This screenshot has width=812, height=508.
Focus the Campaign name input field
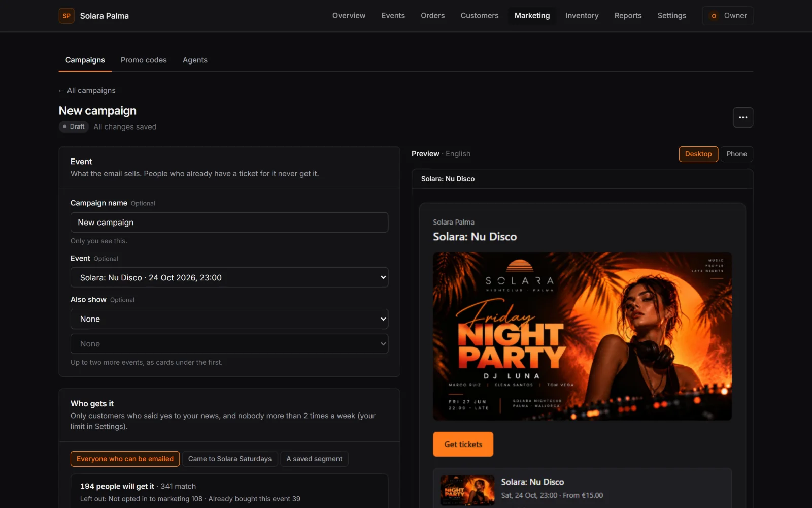tap(229, 223)
